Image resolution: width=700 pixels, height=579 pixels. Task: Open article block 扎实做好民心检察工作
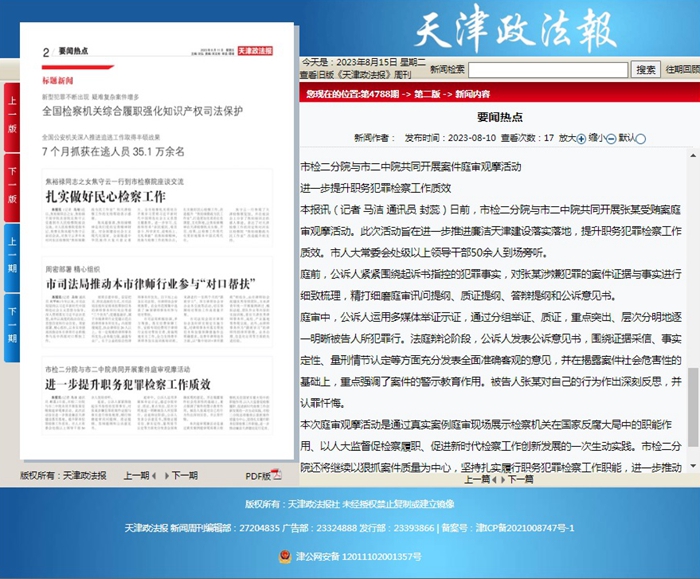[x=157, y=208]
